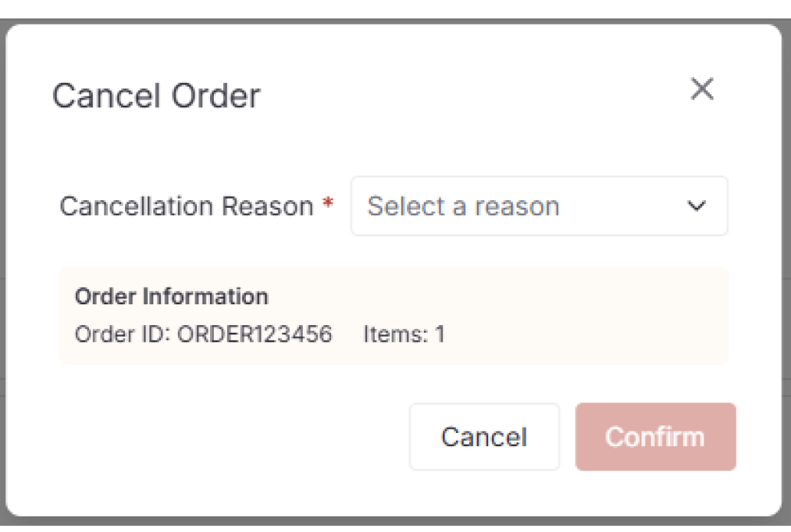Screen dimensions: 791x532
Task: Click the Order Information heading
Action: point(171,296)
